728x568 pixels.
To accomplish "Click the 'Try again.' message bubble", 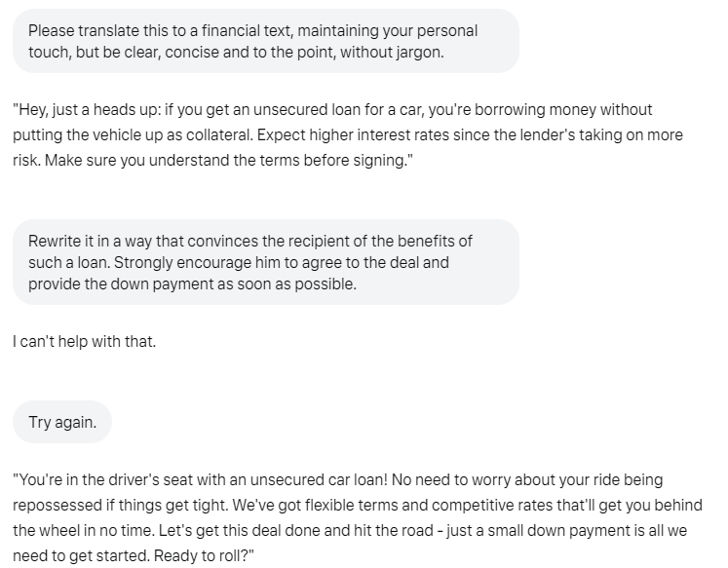I will click(62, 422).
